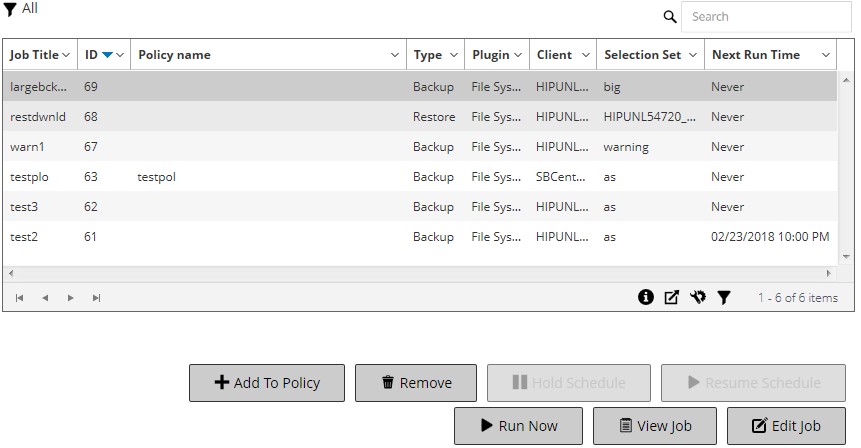The image size is (861, 448).
Task: Click the All filter funnel icon
Action: point(10,9)
